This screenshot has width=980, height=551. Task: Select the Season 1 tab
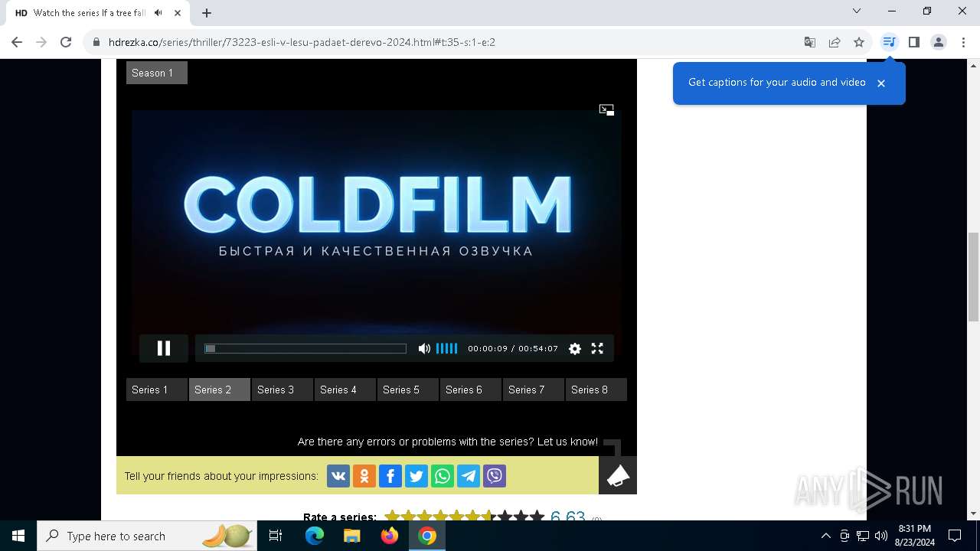[157, 73]
